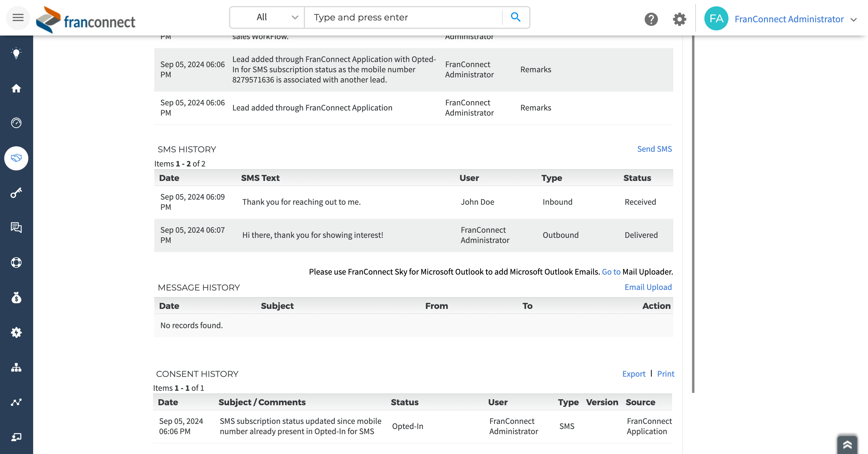Click SMS History Date column header
Viewport: 868px width, 454px height.
pos(169,178)
